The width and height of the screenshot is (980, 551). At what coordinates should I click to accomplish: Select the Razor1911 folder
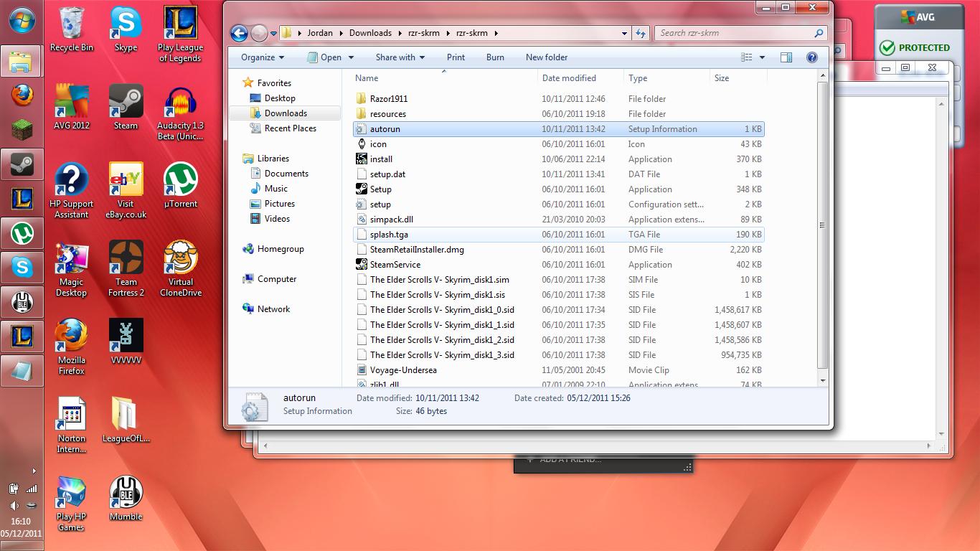click(x=559, y=99)
